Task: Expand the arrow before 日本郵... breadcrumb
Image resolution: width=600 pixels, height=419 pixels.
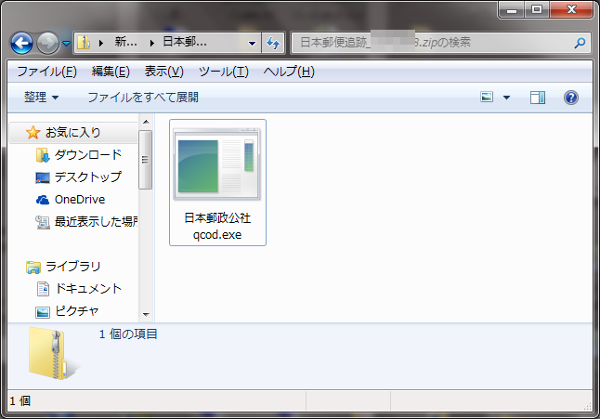Action: pyautogui.click(x=152, y=43)
